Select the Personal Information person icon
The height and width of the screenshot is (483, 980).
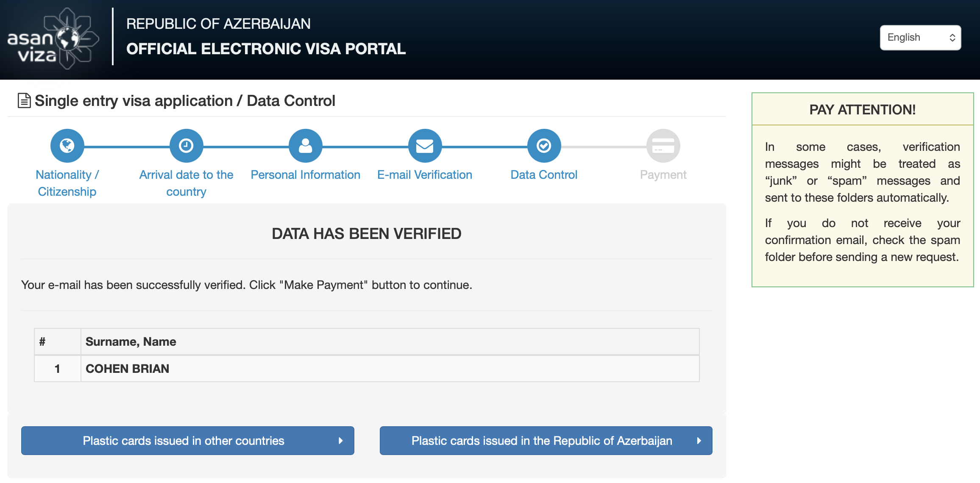[305, 146]
